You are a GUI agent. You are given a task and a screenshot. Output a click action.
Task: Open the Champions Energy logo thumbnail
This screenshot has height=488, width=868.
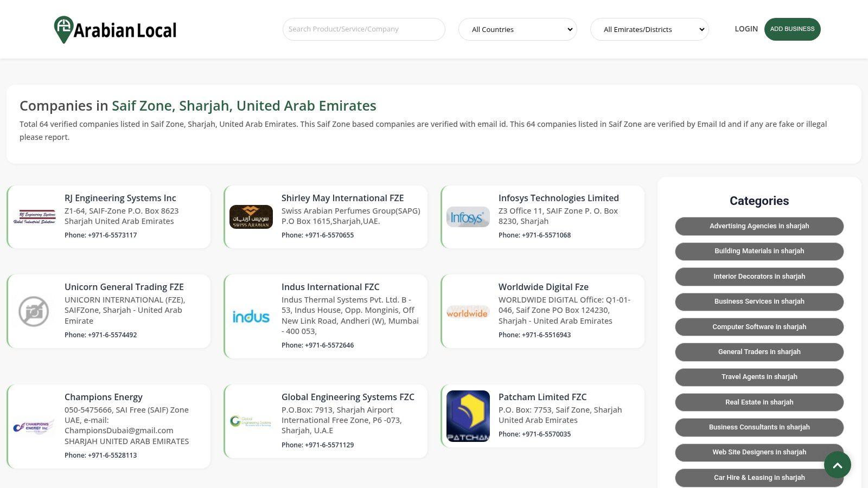click(34, 427)
